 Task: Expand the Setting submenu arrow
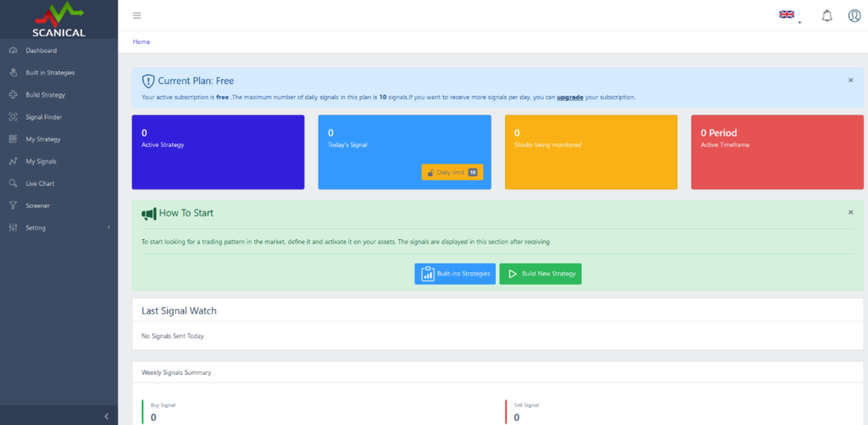tap(108, 227)
